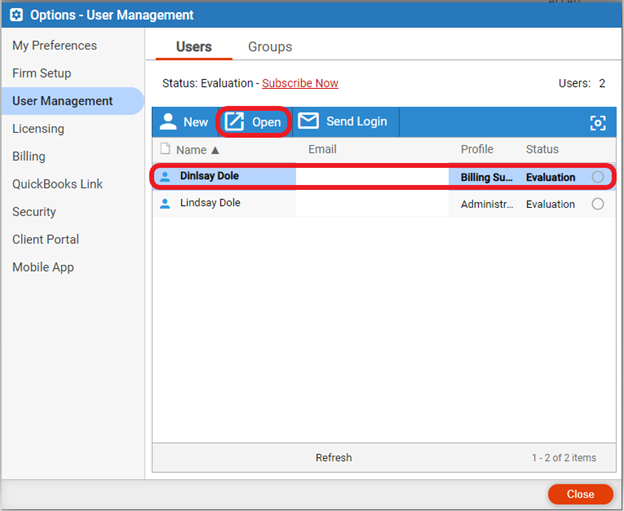Click the Status: Evaluation text
Viewport: 624px width, 511px height.
pos(207,83)
